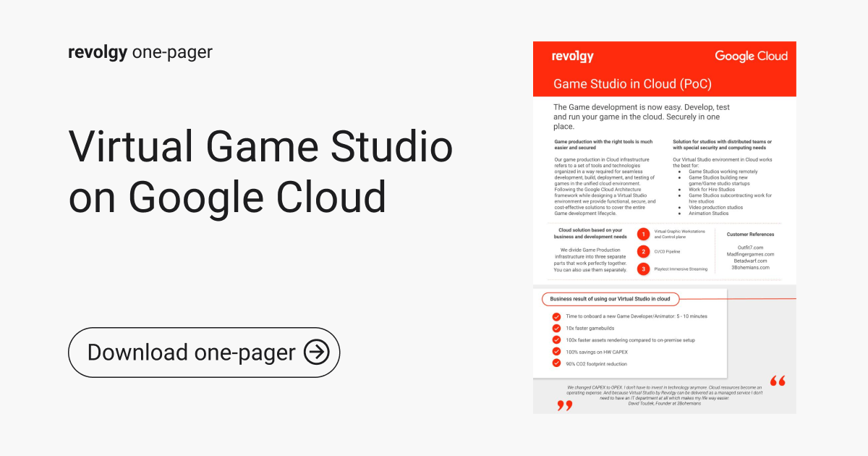Check the mark beside 90% CO2 footprint reduction
The height and width of the screenshot is (456, 868).
pyautogui.click(x=556, y=363)
